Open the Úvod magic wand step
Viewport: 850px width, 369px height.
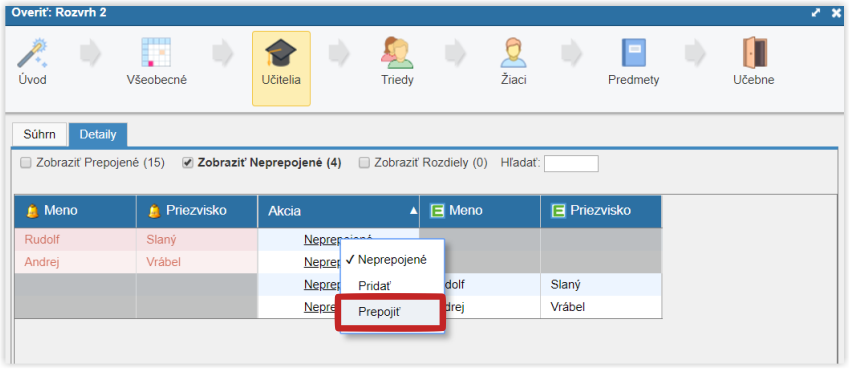32,53
